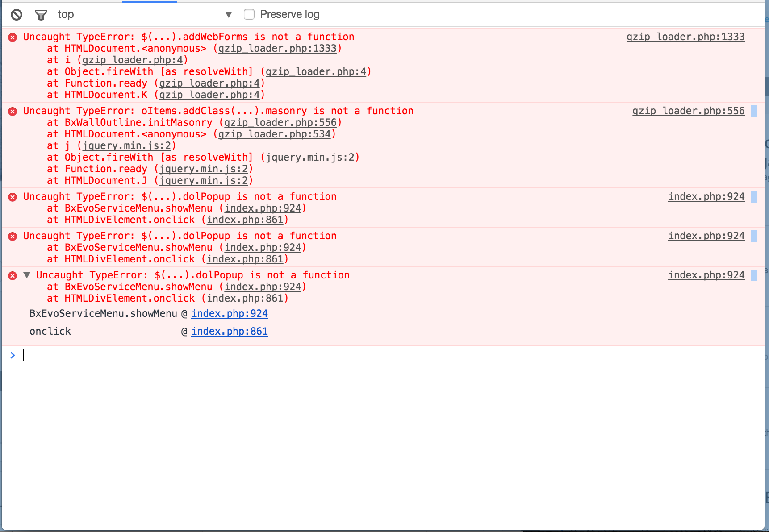
Task: Collapse the expanded dolPopup error triangle
Action: (27, 275)
